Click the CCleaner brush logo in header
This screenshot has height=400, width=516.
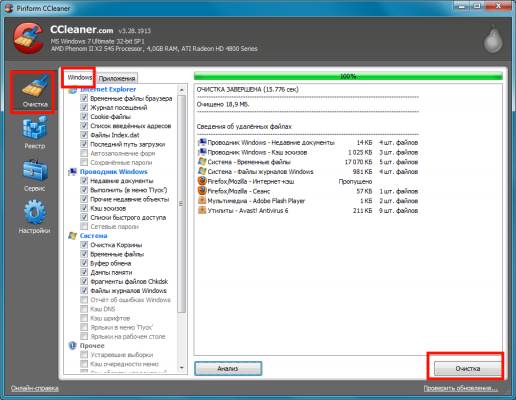click(x=29, y=38)
